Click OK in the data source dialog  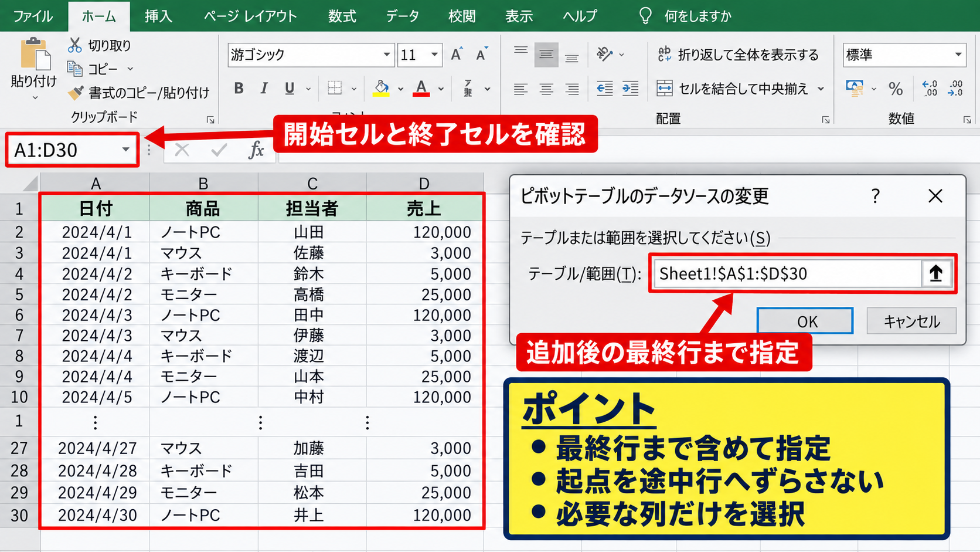coord(805,321)
